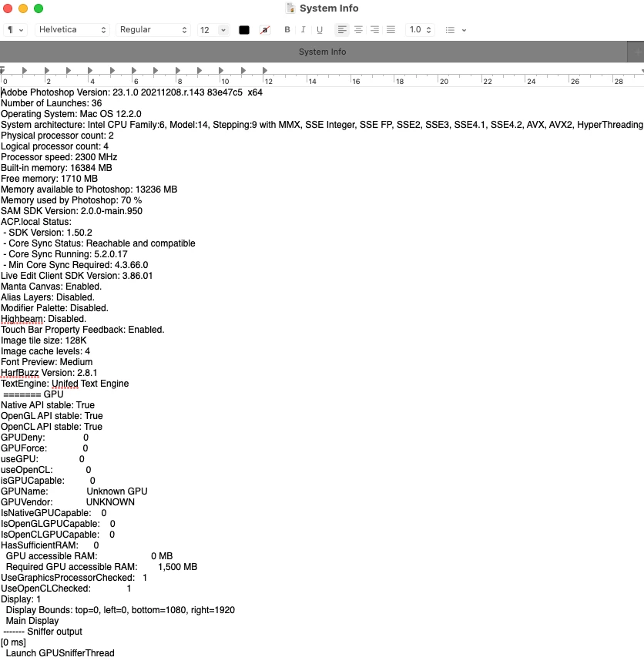Screen dimensions: 644x664
Task: Click 'Live Edit Client SDK Version: 3.86.01'
Action: coord(76,276)
